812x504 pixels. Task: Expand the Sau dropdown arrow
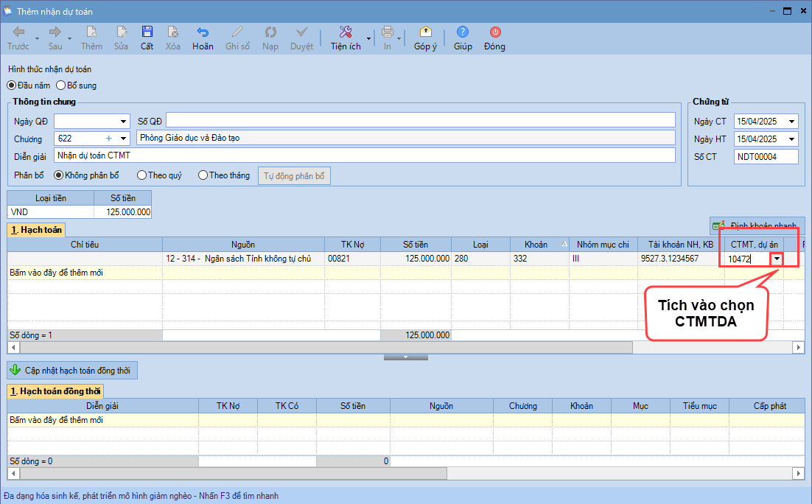pos(69,38)
